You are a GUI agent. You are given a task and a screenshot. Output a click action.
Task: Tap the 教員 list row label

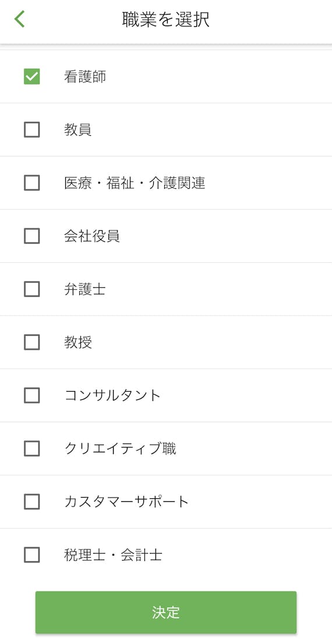78,129
